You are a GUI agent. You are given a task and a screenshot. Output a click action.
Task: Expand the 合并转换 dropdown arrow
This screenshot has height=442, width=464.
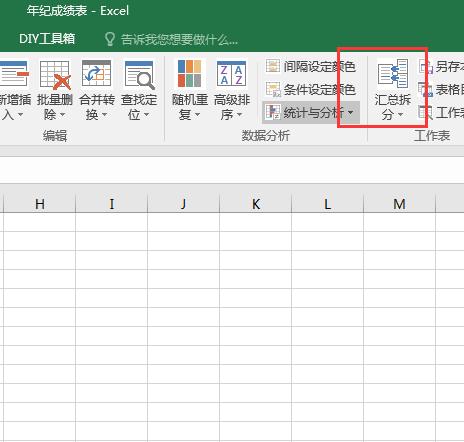coord(105,114)
